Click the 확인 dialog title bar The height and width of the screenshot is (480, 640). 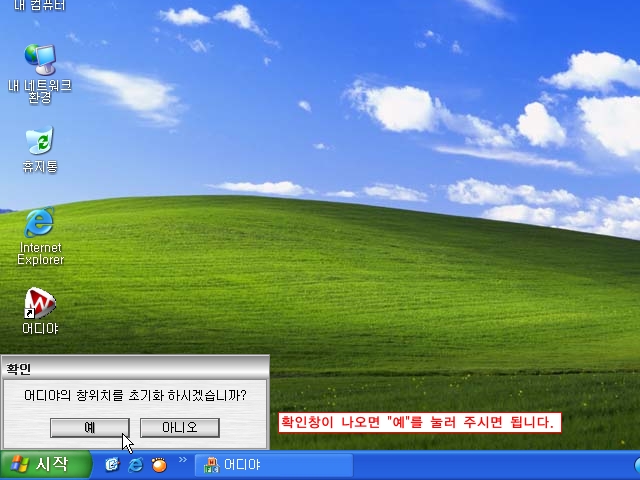click(x=135, y=369)
